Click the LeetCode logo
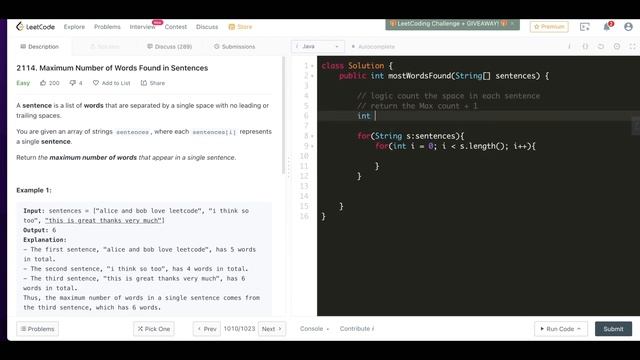640x360 pixels. point(35,27)
